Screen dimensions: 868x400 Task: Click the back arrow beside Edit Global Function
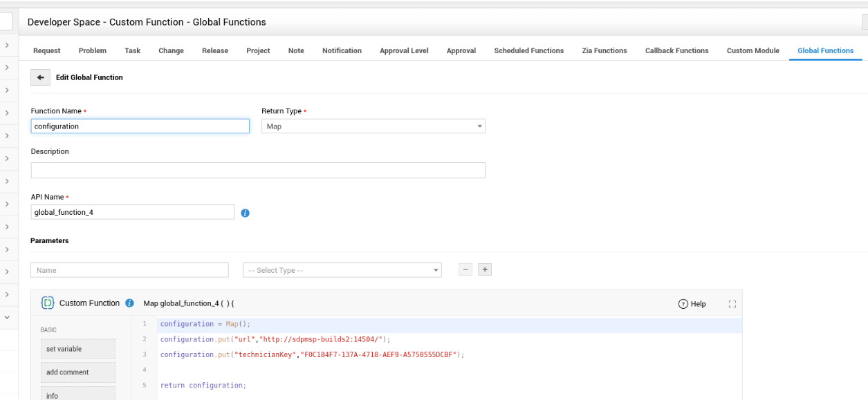coord(40,77)
